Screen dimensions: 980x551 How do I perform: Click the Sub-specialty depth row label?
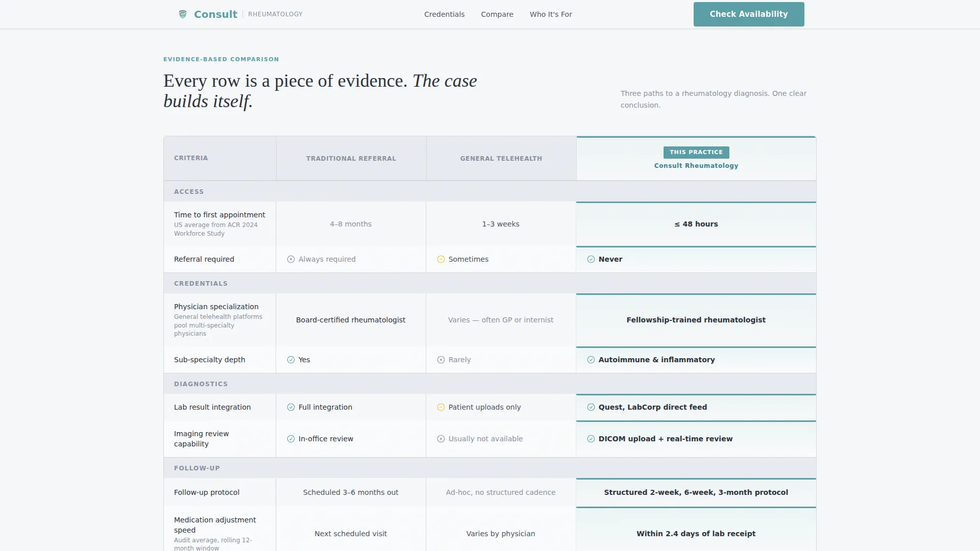tap(209, 360)
